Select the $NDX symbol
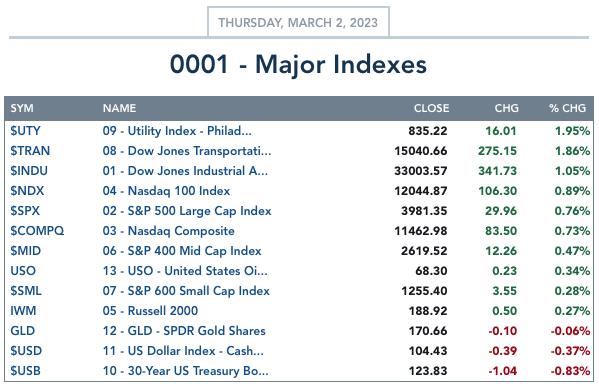 pos(27,191)
